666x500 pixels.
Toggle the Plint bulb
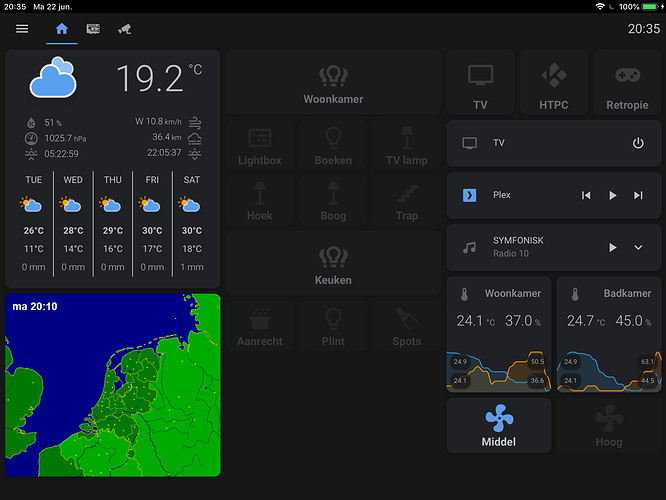coord(333,326)
